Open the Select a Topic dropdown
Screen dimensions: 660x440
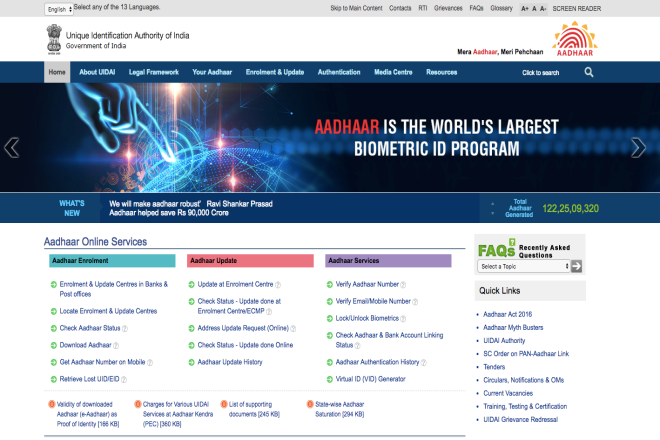point(523,267)
